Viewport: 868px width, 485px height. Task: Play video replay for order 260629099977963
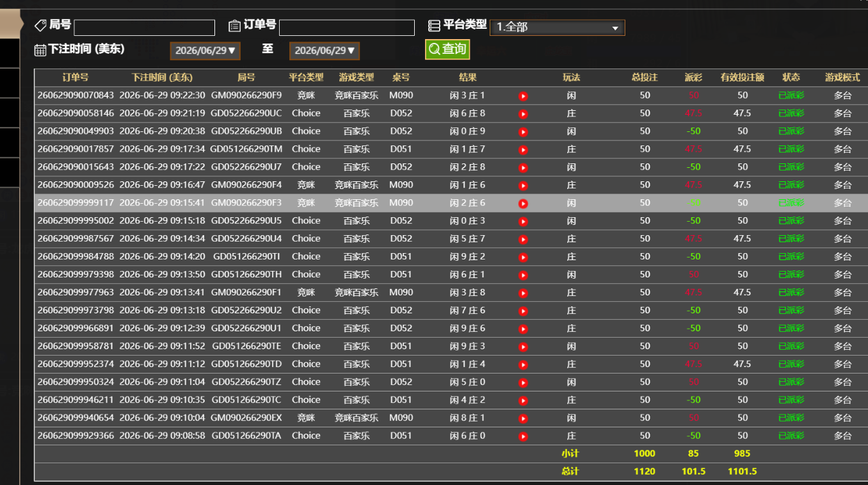[523, 293]
